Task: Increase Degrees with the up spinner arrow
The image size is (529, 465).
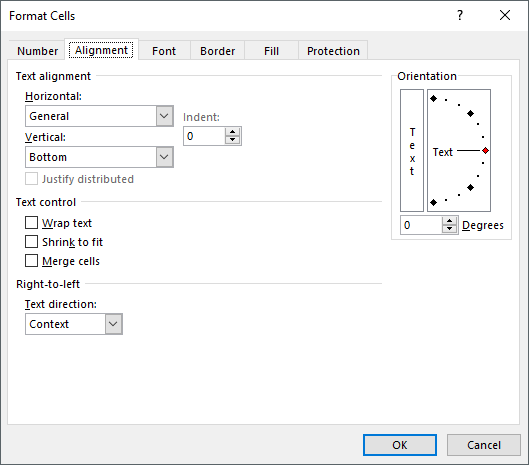Action: (x=449, y=221)
